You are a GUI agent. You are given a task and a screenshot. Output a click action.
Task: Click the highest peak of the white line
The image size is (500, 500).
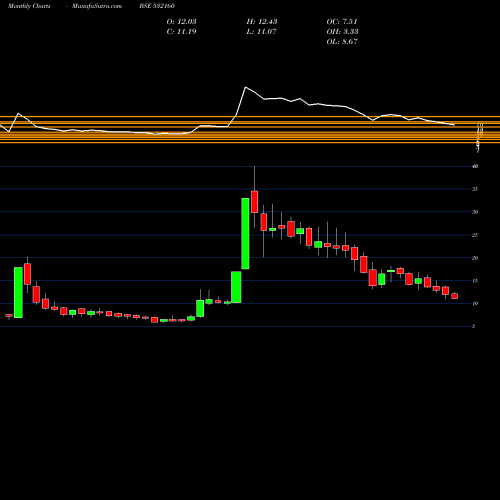click(246, 87)
